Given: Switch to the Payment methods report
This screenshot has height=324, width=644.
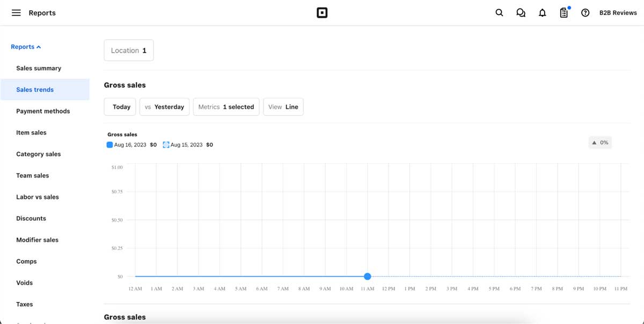Looking at the screenshot, I should tap(43, 111).
